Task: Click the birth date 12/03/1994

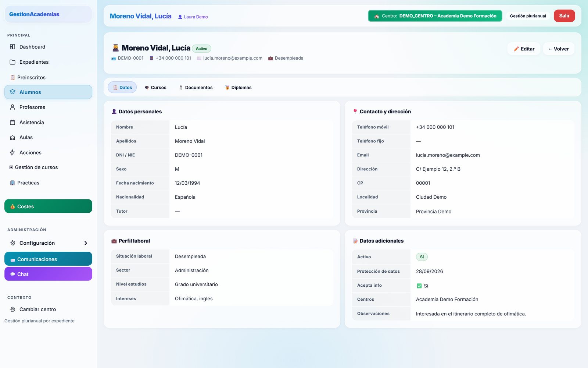Action: click(x=187, y=183)
